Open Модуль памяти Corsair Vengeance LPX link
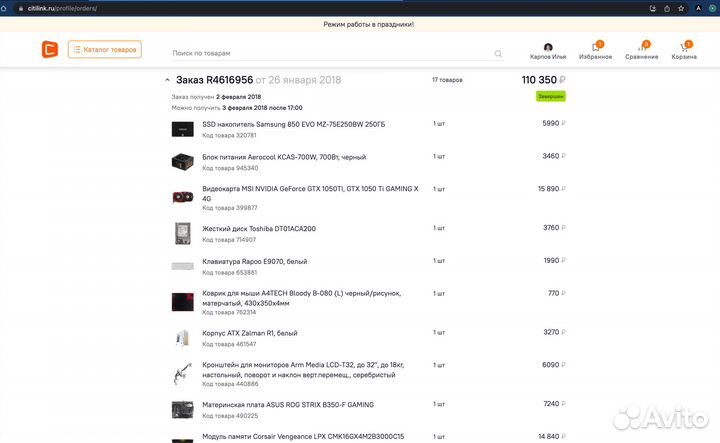This screenshot has height=443, width=720. (303, 436)
